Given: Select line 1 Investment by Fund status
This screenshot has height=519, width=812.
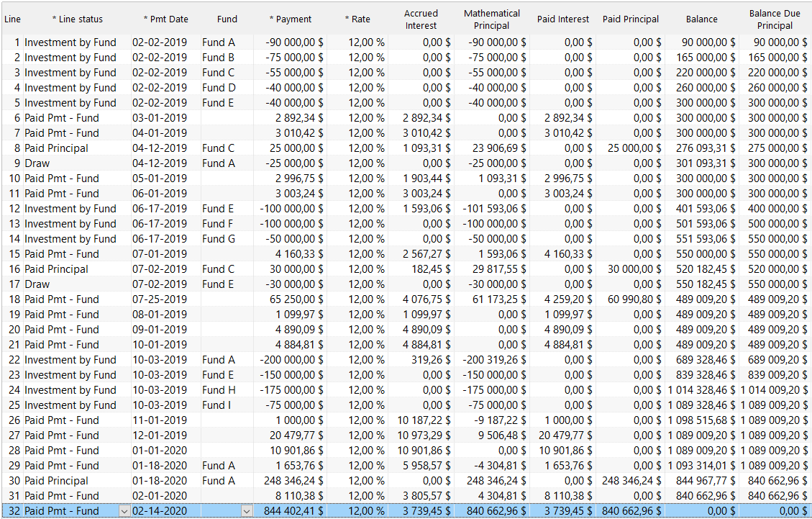Looking at the screenshot, I should [x=70, y=42].
